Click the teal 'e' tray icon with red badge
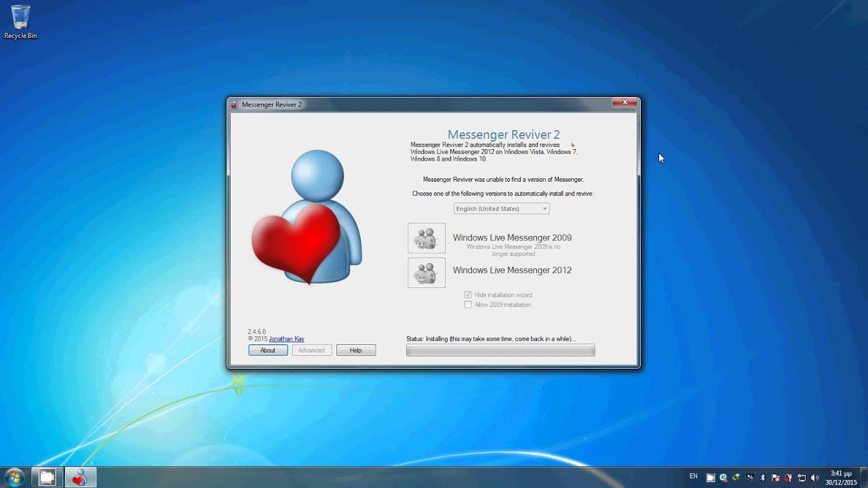 point(724,477)
